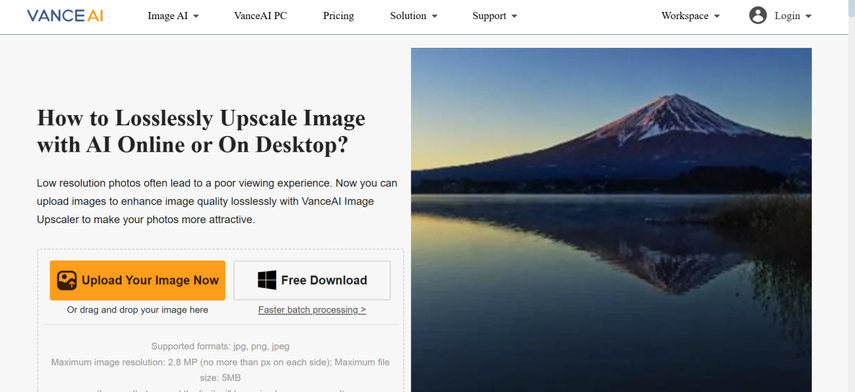
Task: Go to VanceAI PC page
Action: (x=260, y=16)
